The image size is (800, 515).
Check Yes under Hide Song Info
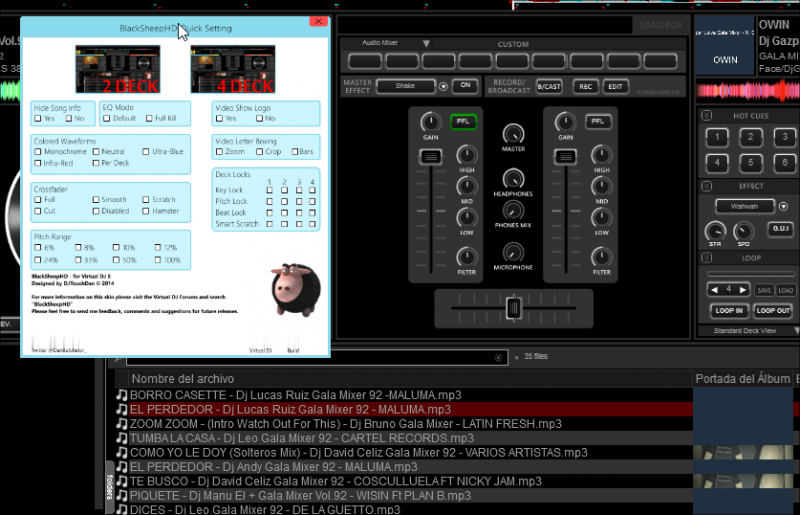pos(38,118)
